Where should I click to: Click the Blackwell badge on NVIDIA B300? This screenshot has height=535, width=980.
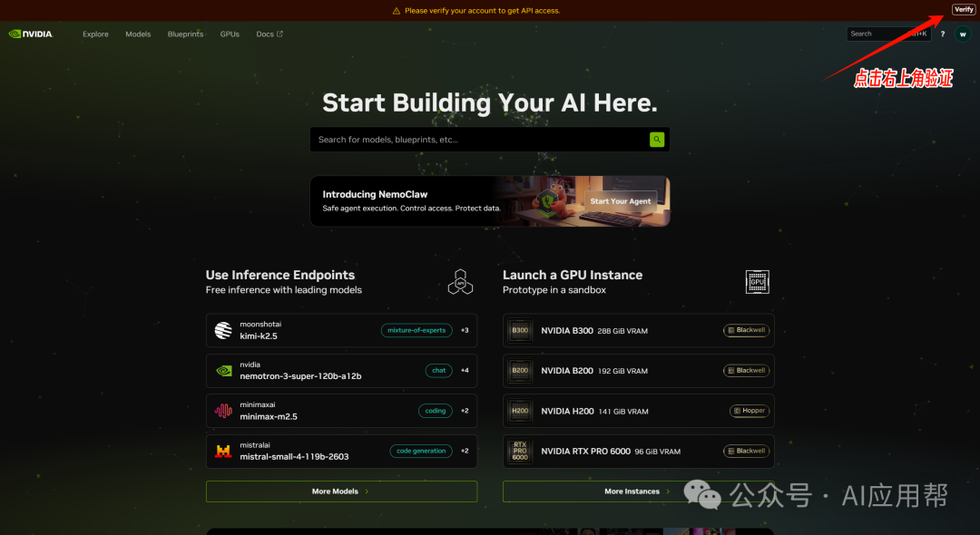746,330
